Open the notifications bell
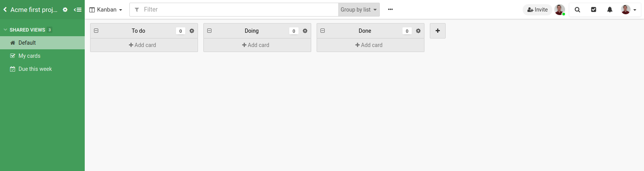644x171 pixels. pyautogui.click(x=610, y=10)
